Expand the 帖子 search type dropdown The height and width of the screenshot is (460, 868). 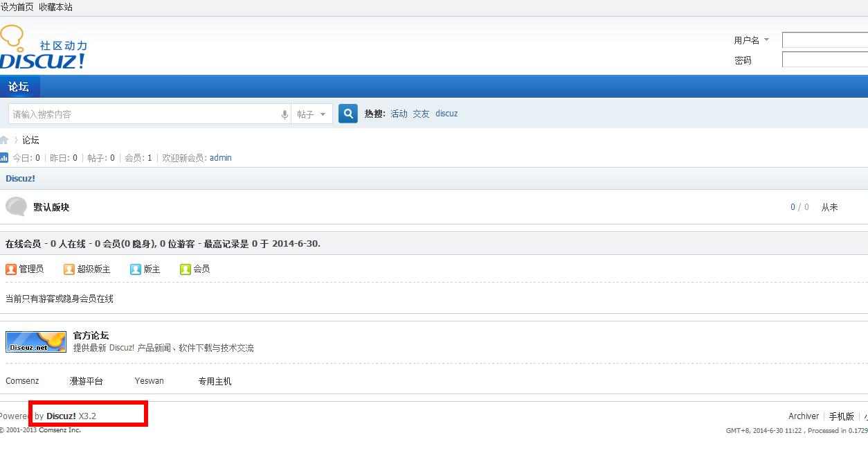coord(311,114)
